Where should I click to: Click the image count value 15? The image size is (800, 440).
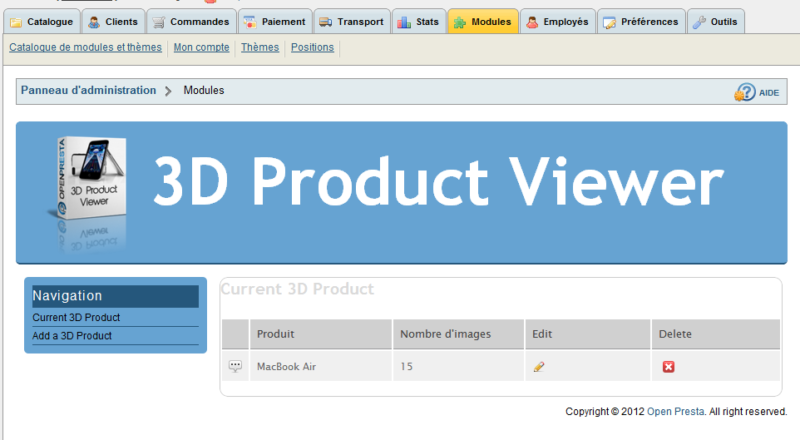point(406,366)
